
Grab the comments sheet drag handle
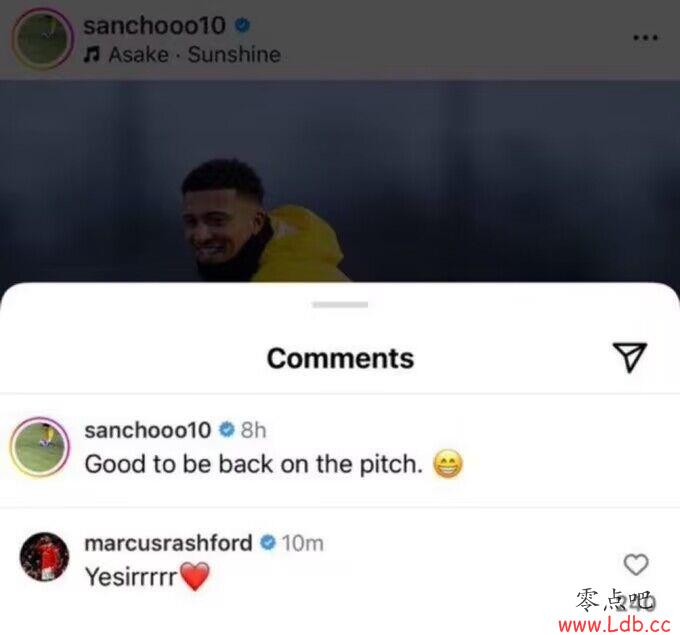click(340, 304)
